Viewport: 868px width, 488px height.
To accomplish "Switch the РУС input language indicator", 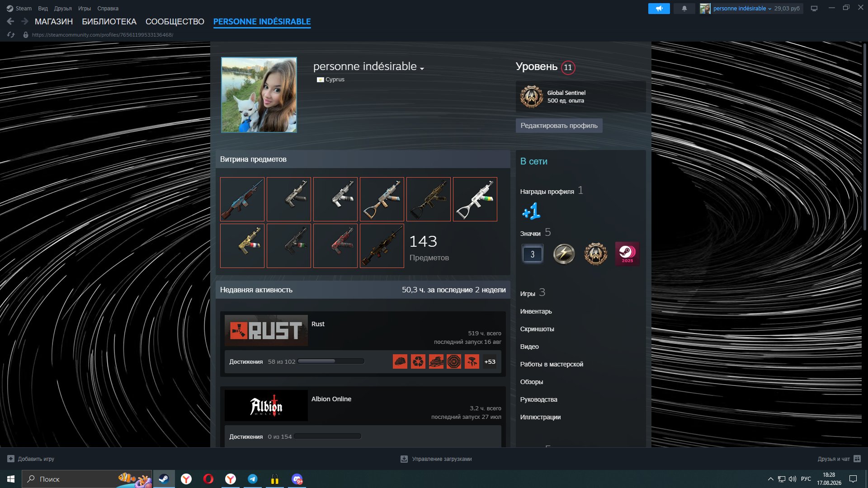I will 806,479.
